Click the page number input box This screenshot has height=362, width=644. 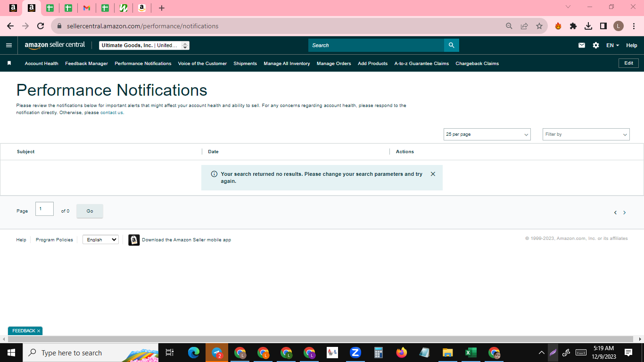(44, 209)
